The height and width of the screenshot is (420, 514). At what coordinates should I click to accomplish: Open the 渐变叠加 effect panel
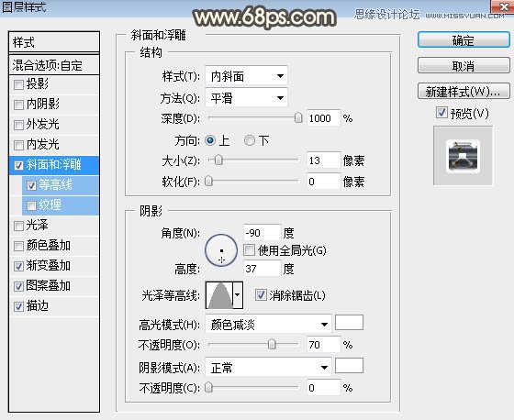click(48, 265)
